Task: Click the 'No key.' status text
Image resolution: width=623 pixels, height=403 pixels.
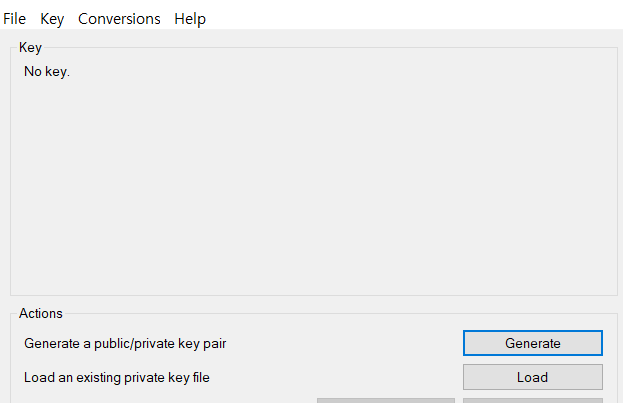Action: pyautogui.click(x=47, y=72)
